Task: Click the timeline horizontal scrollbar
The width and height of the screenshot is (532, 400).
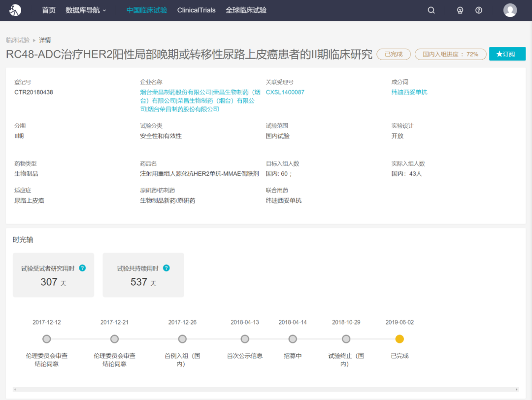Action: pos(266,390)
